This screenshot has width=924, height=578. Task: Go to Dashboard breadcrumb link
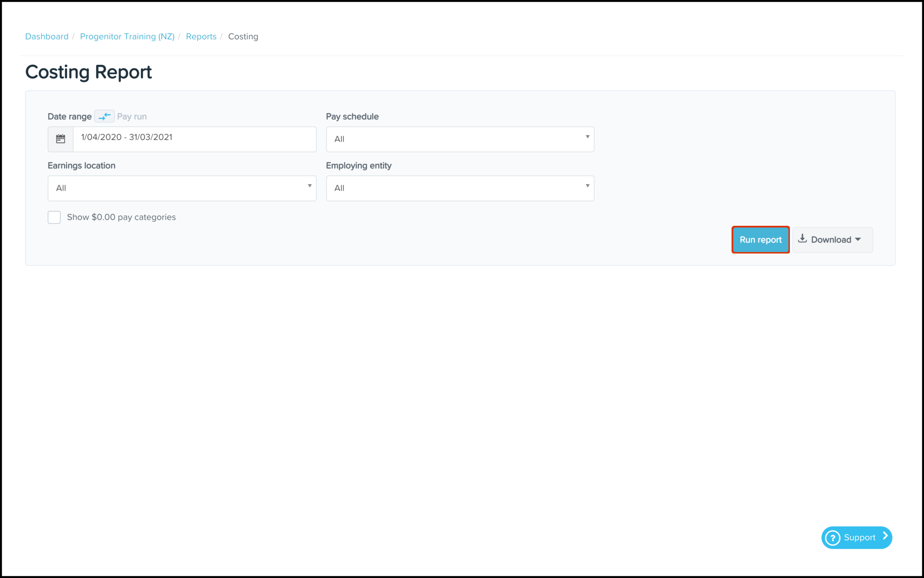coord(47,36)
